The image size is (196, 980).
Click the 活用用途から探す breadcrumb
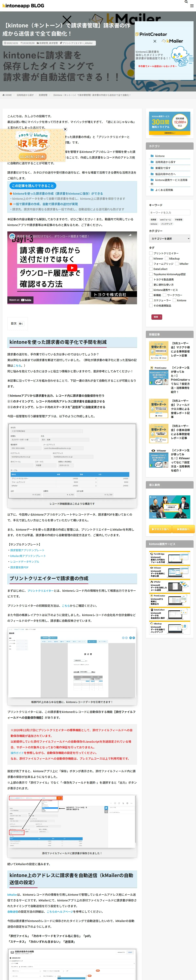[x=25, y=95]
